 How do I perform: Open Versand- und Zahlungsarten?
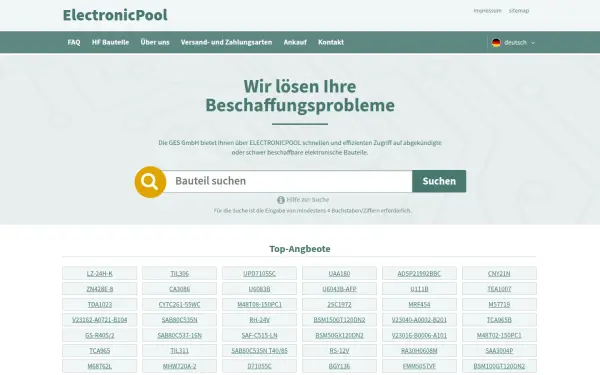click(x=226, y=42)
